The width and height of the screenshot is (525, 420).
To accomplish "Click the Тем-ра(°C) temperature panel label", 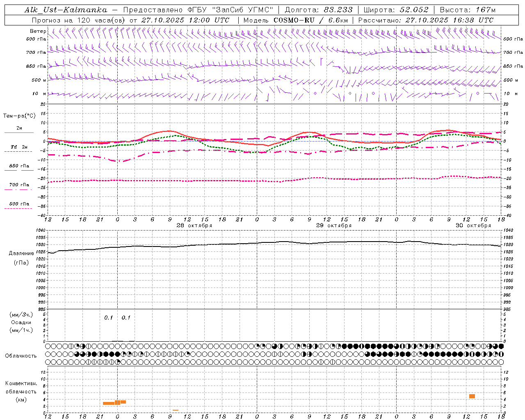I will coord(20,116).
